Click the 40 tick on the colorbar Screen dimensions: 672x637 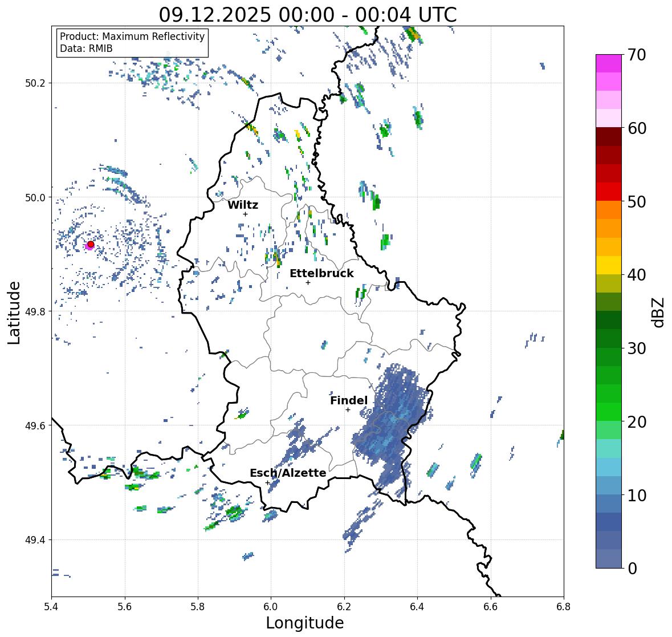tap(637, 275)
